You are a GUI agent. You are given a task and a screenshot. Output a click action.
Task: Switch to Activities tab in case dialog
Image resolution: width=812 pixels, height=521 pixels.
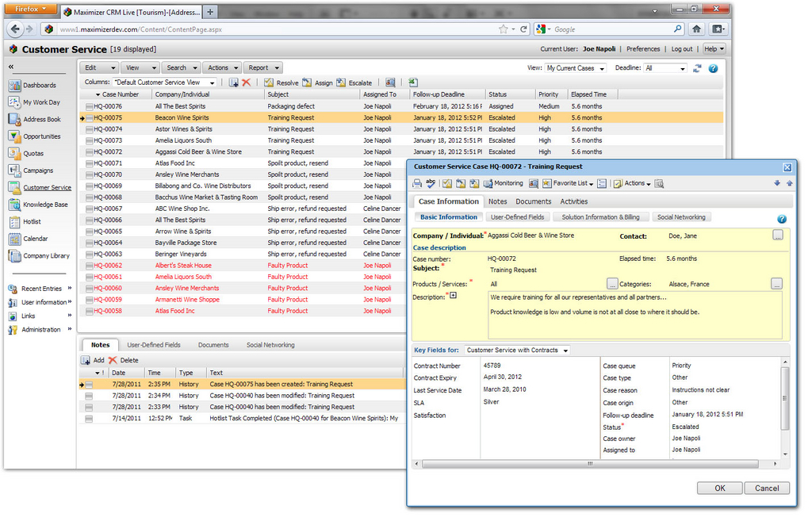coord(574,202)
